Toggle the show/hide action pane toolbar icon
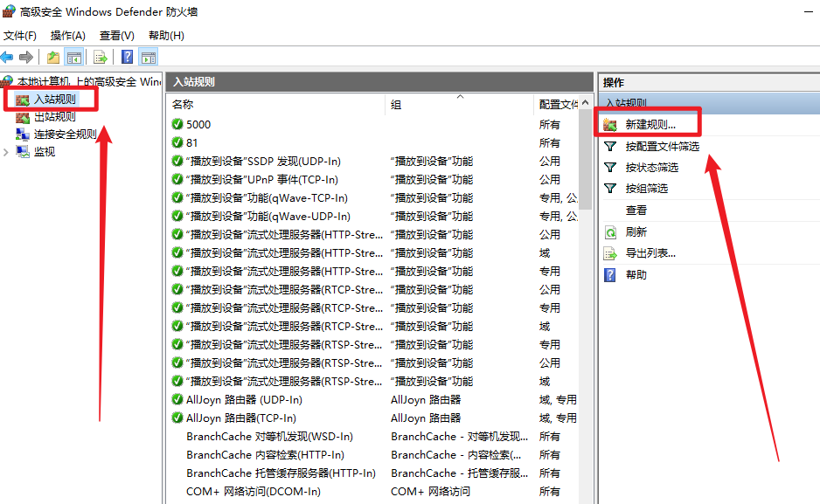The image size is (820, 504). 149,58
